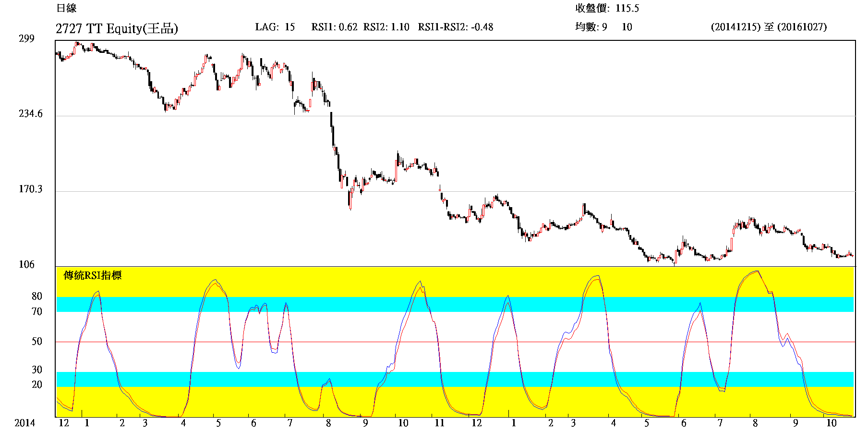Click the 170.3 price axis label
The width and height of the screenshot is (868, 433).
[x=31, y=189]
